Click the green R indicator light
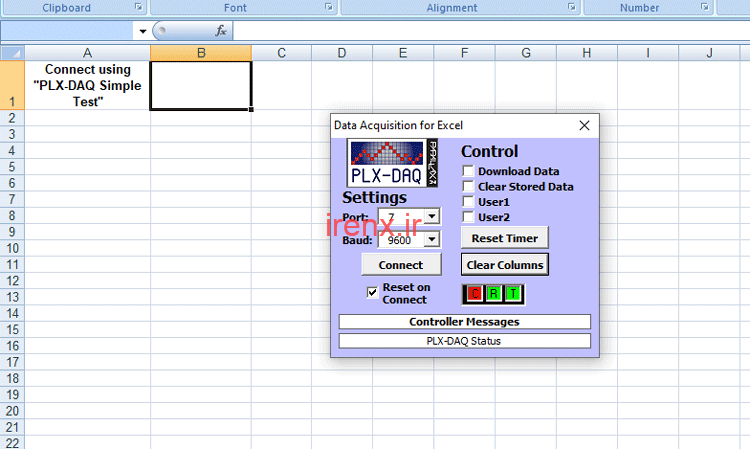750x449 pixels. click(x=494, y=293)
